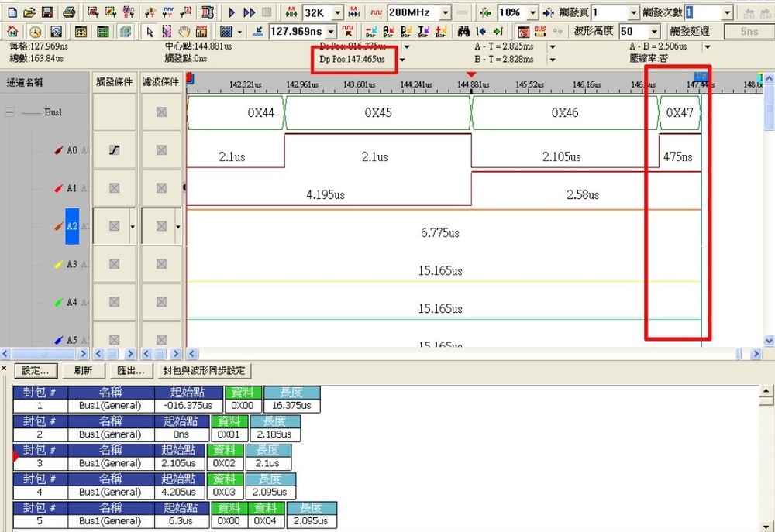The image size is (775, 532).
Task: Click the memory icon with green inward arrows
Action: point(291,12)
